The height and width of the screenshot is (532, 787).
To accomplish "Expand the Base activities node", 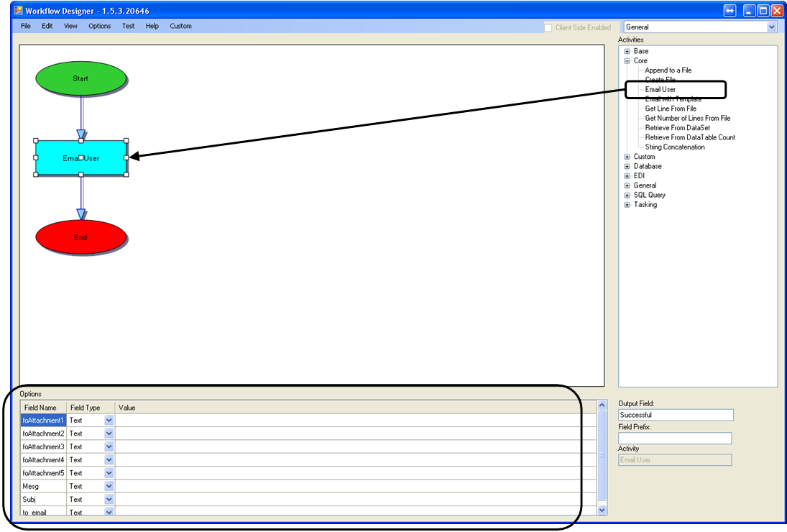I will point(627,51).
